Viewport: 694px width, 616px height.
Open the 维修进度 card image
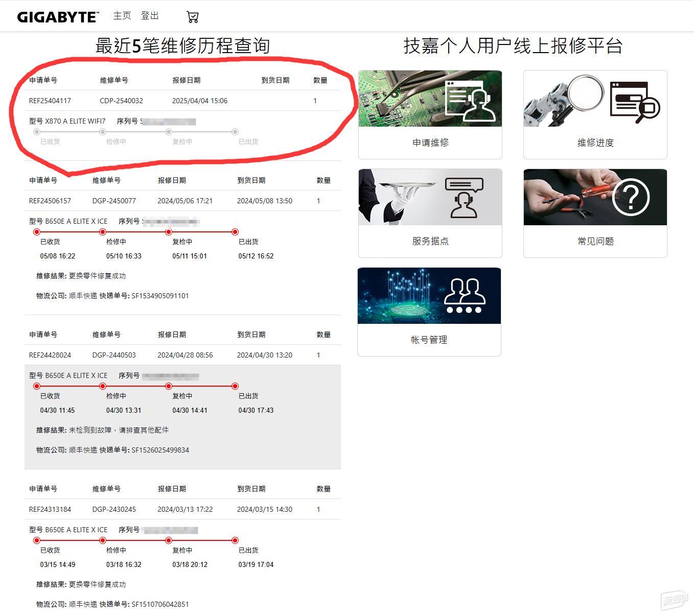(x=595, y=99)
